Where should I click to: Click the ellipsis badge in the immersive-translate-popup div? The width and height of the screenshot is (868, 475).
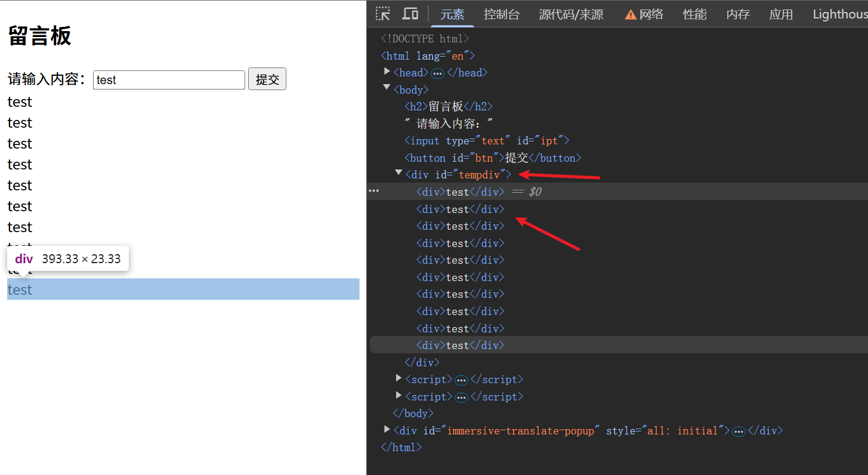point(739,431)
